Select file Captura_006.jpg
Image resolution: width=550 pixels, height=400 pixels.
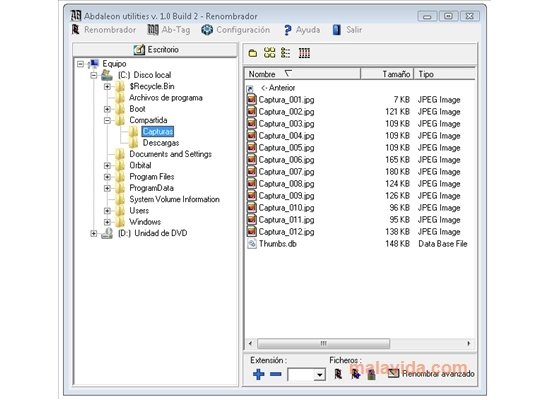pos(286,160)
